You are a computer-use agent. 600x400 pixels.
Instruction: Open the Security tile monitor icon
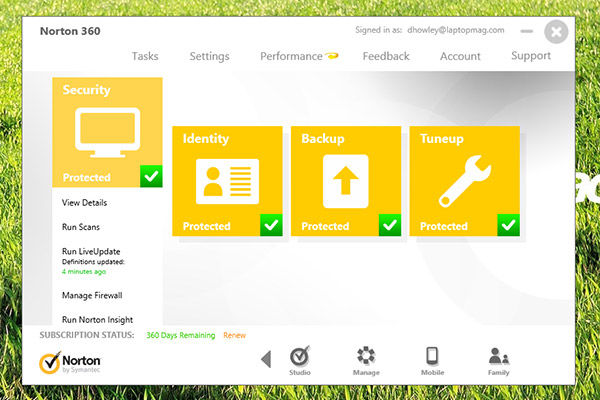click(108, 132)
